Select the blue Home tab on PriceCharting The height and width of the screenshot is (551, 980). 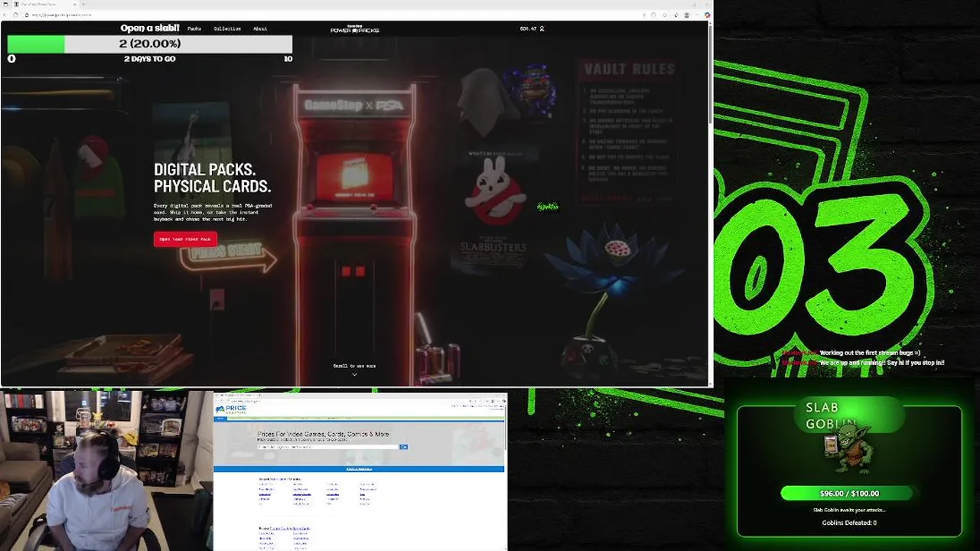coord(220,419)
